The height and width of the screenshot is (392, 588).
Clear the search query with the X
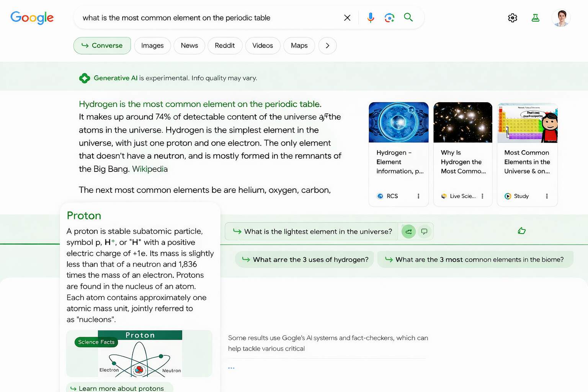point(347,18)
